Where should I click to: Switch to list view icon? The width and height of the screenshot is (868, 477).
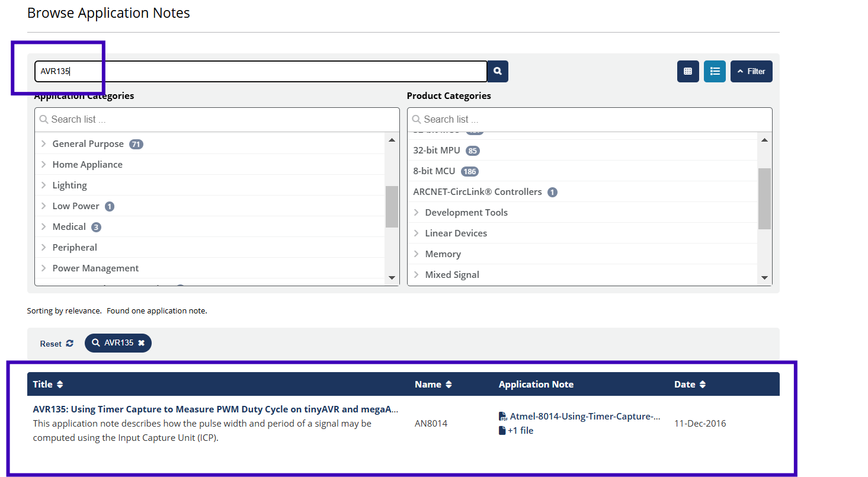tap(715, 71)
